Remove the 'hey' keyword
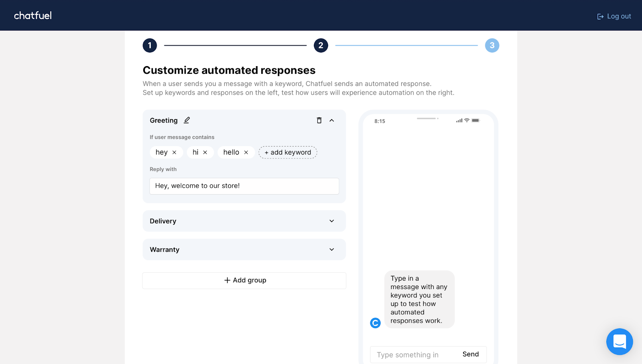Image resolution: width=642 pixels, height=364 pixels. tap(174, 152)
